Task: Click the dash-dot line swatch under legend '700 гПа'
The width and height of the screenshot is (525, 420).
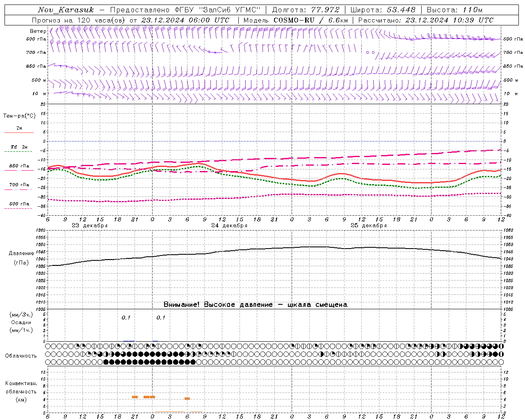Action: [18, 189]
